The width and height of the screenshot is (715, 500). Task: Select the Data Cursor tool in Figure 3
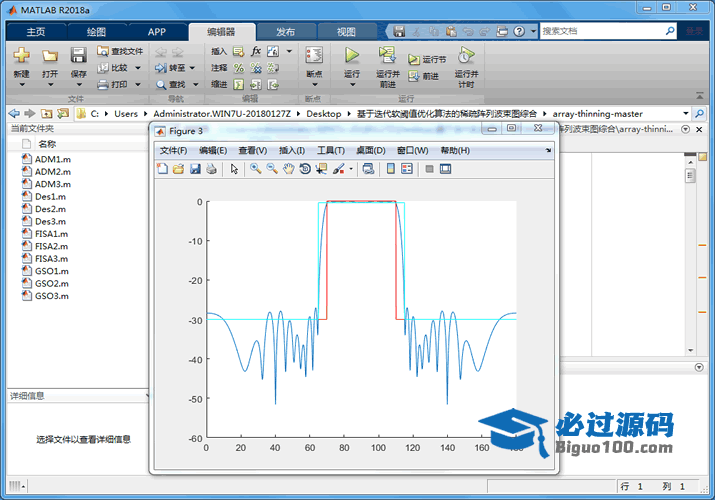tap(321, 169)
